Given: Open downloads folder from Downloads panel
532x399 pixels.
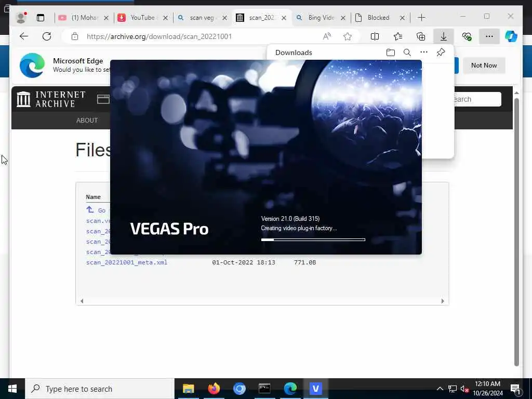Looking at the screenshot, I should click(391, 52).
